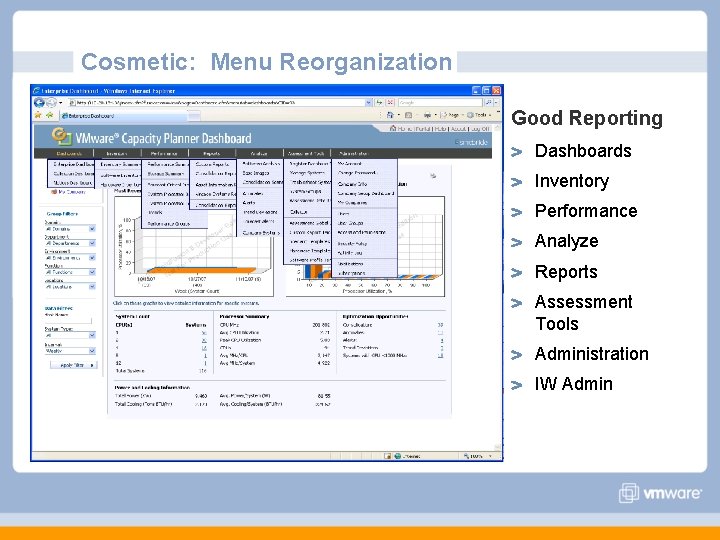Click the Help link in header
The height and width of the screenshot is (540, 720).
tap(440, 129)
